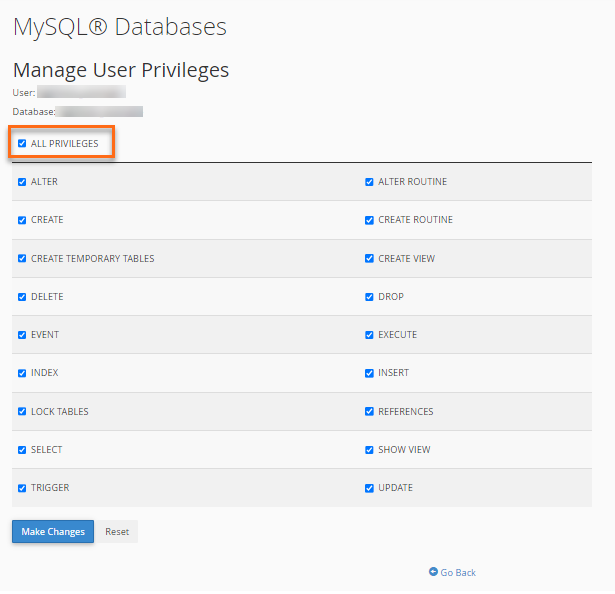
Task: Disable the SHOW VIEW privilege
Action: point(369,450)
